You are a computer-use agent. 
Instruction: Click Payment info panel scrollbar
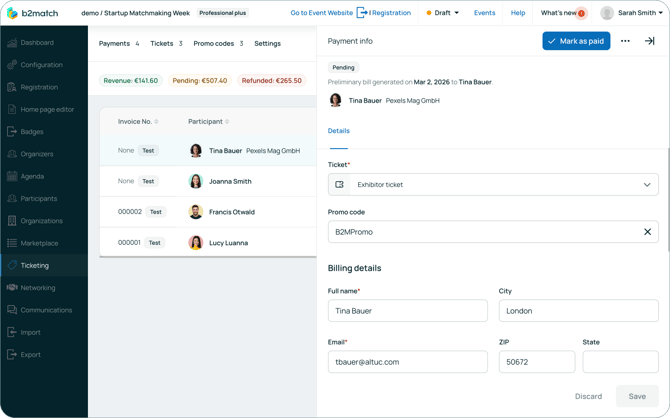coord(668,200)
